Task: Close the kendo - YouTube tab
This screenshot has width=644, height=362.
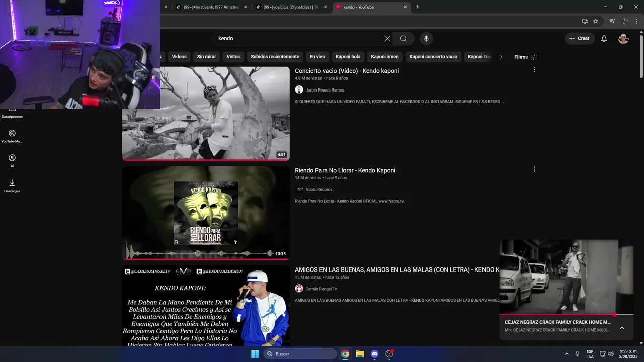Action: click(405, 7)
